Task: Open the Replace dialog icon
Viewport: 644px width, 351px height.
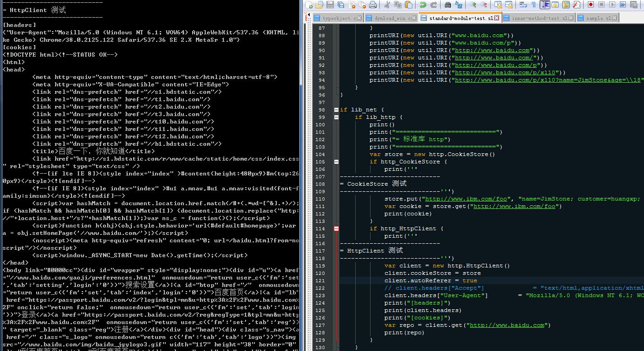Action: [x=459, y=5]
